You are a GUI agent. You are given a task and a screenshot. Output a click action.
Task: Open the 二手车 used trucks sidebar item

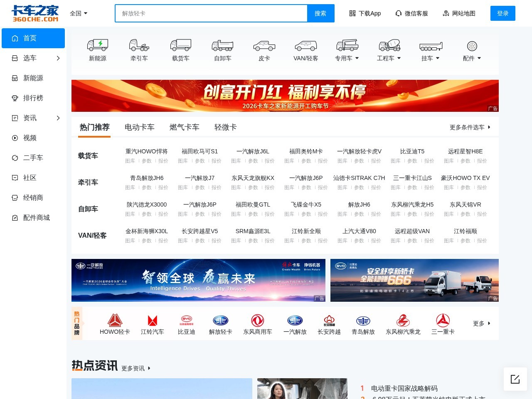pyautogui.click(x=33, y=158)
